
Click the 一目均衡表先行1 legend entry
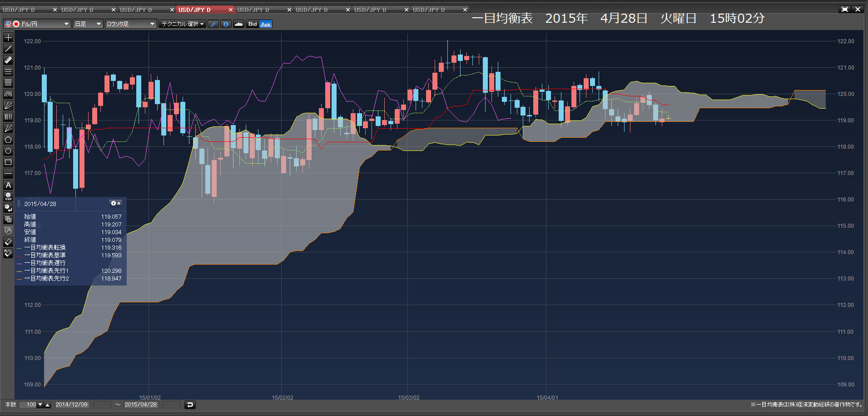click(46, 271)
